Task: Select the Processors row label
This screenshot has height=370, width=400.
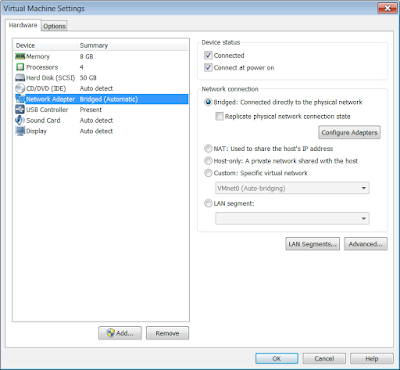Action: point(42,67)
